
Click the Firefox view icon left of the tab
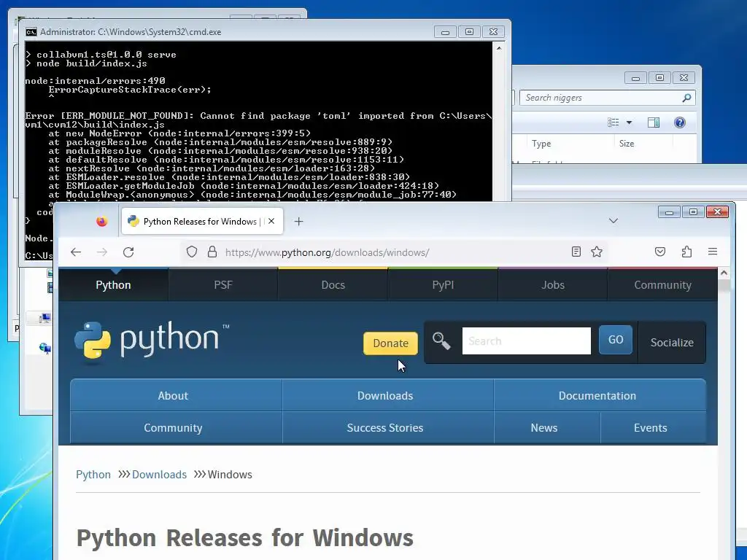click(101, 222)
